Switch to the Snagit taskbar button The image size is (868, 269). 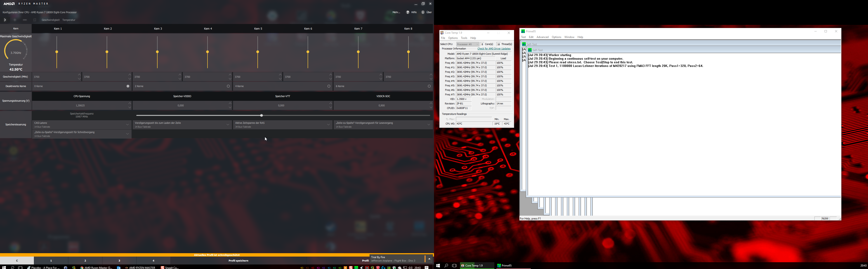click(170, 267)
